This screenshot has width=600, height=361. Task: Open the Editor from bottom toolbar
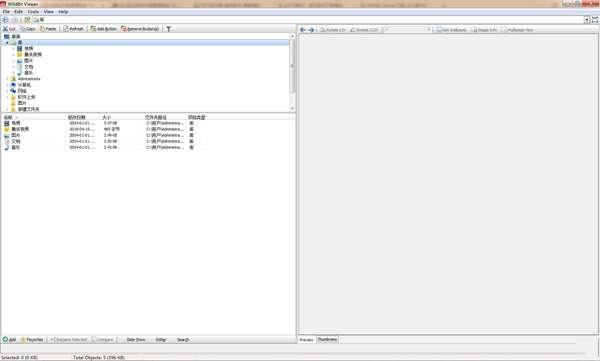[161, 340]
